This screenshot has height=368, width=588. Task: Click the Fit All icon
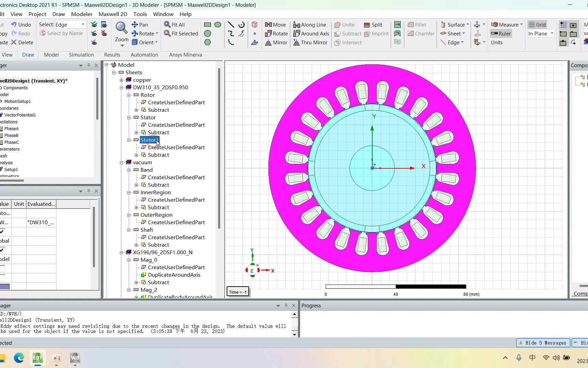point(167,25)
